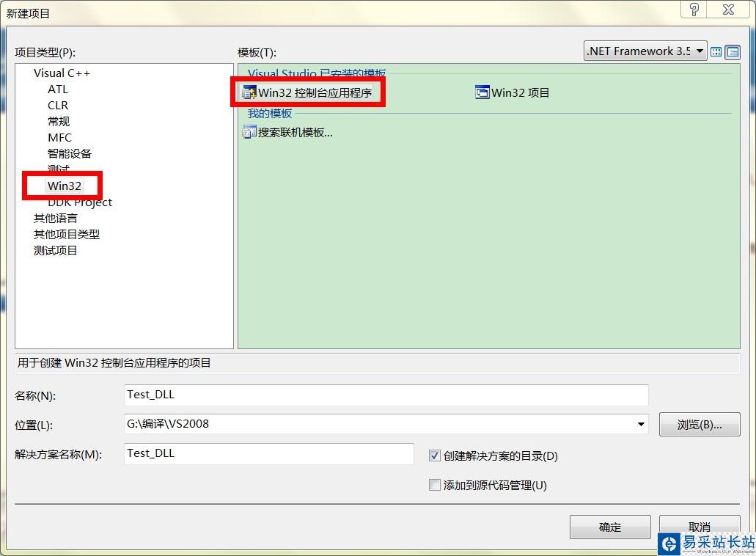This screenshot has width=756, height=556.
Task: Open the 位置 path dropdown arrow
Action: [x=641, y=425]
